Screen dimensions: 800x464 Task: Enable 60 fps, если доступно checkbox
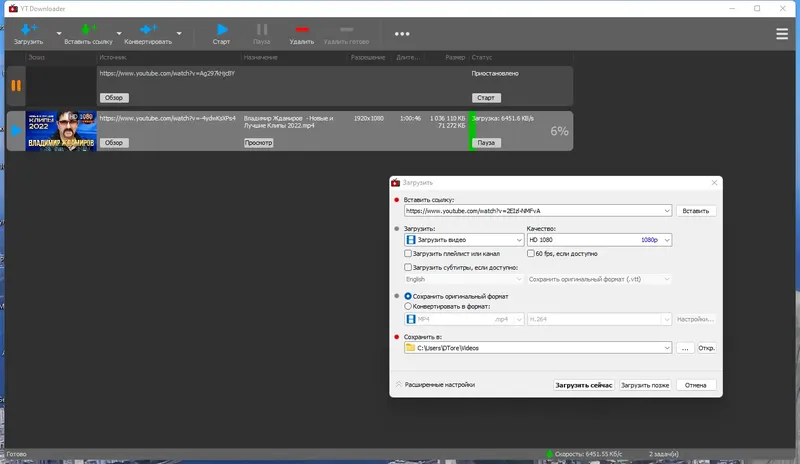pos(531,254)
